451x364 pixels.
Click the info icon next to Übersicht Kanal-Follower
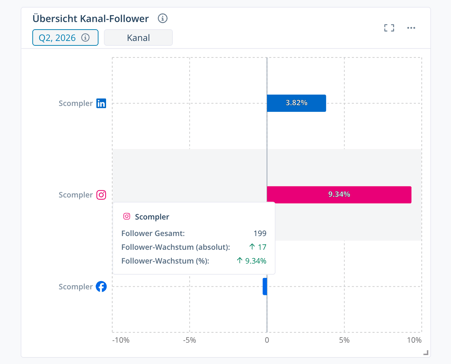coord(162,18)
